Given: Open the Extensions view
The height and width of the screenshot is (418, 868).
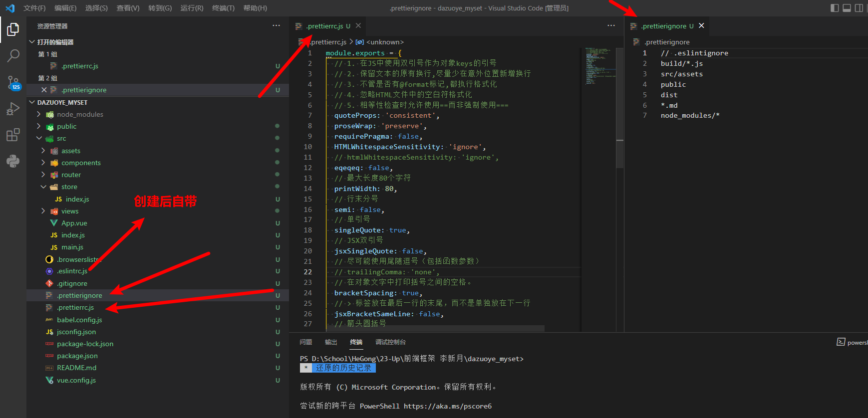Looking at the screenshot, I should [x=13, y=135].
